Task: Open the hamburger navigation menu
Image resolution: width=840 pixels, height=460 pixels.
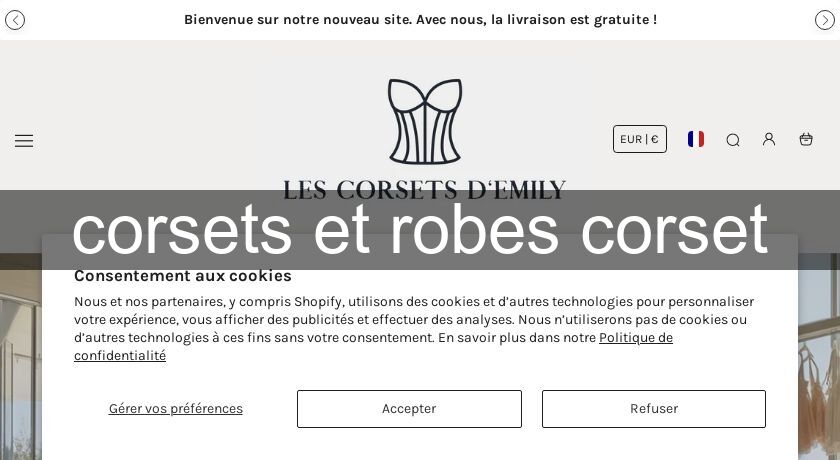Action: [24, 141]
